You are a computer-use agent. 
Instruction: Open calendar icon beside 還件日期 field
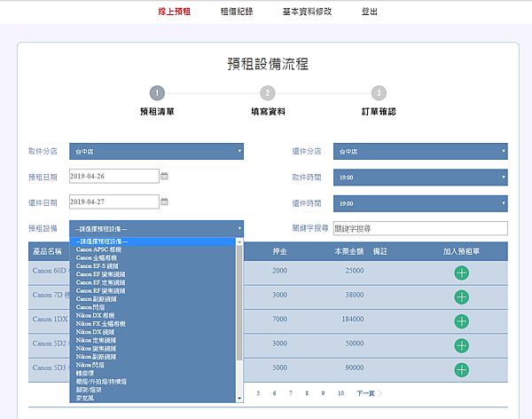[164, 202]
